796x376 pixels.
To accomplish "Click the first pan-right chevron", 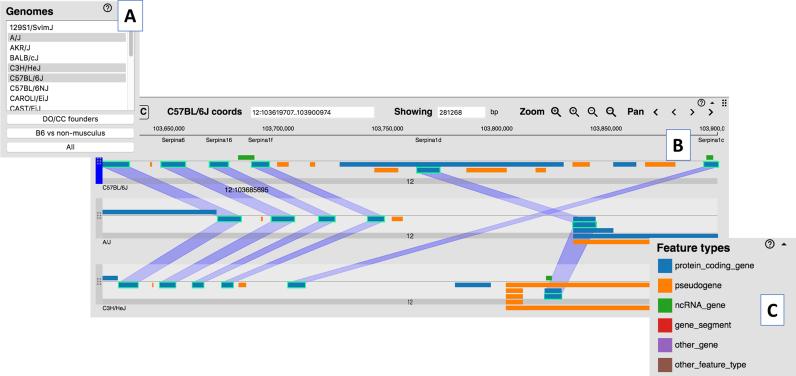I will tap(692, 112).
